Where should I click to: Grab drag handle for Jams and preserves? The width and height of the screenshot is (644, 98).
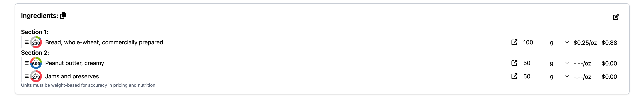[x=27, y=76]
